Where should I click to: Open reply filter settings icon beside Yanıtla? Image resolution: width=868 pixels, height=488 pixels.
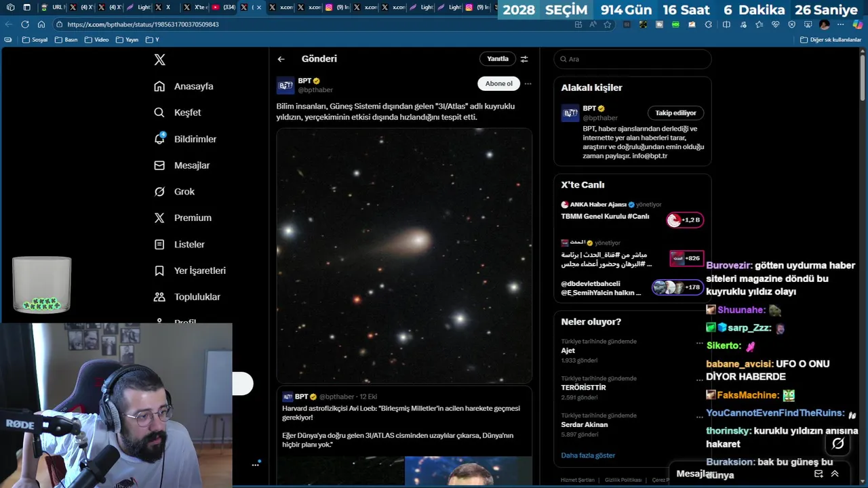[x=524, y=59]
